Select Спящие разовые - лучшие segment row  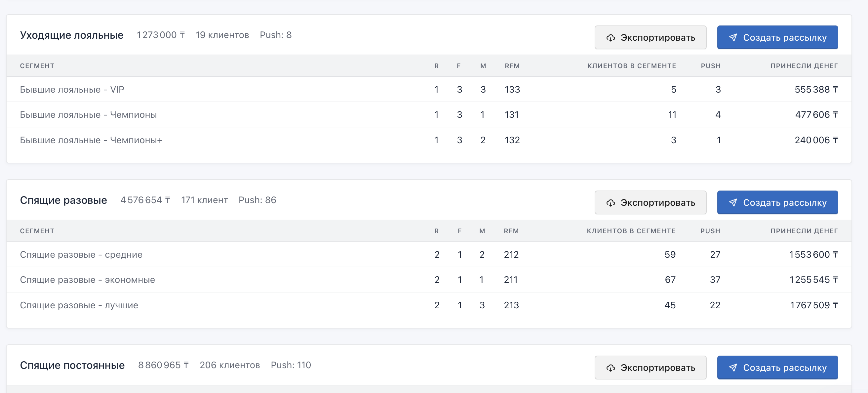[79, 305]
